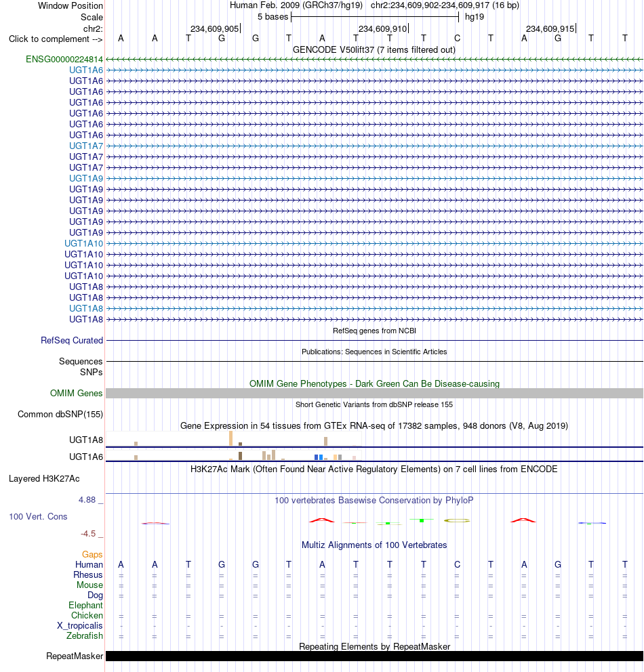Click the UGT1A8 GTEx expression bar chart
Viewport: 644px width, 672px height.
(234, 439)
